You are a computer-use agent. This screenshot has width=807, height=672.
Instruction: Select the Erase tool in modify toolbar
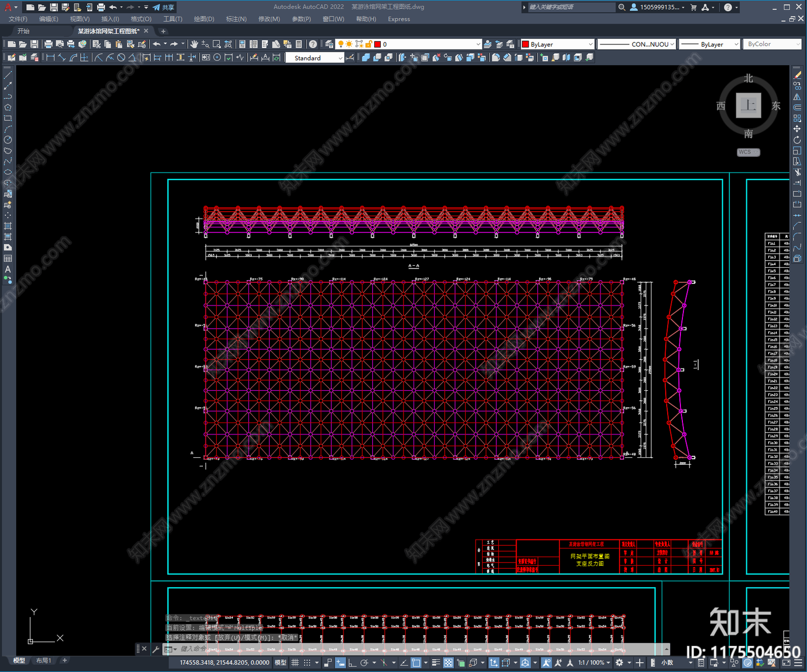pyautogui.click(x=797, y=75)
